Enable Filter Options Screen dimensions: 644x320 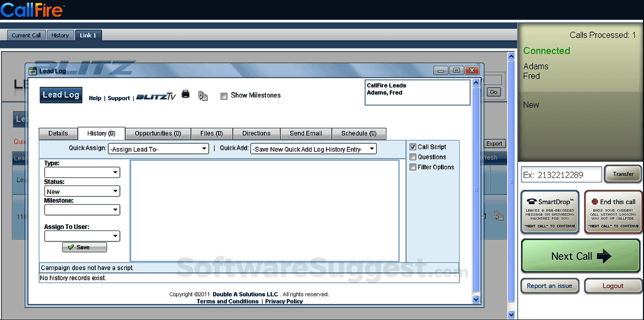click(x=413, y=167)
